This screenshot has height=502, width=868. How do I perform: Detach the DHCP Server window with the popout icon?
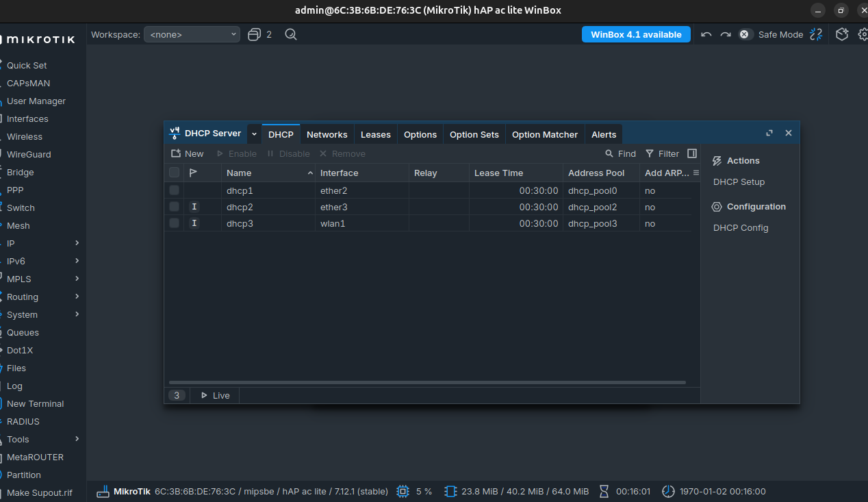coord(769,134)
